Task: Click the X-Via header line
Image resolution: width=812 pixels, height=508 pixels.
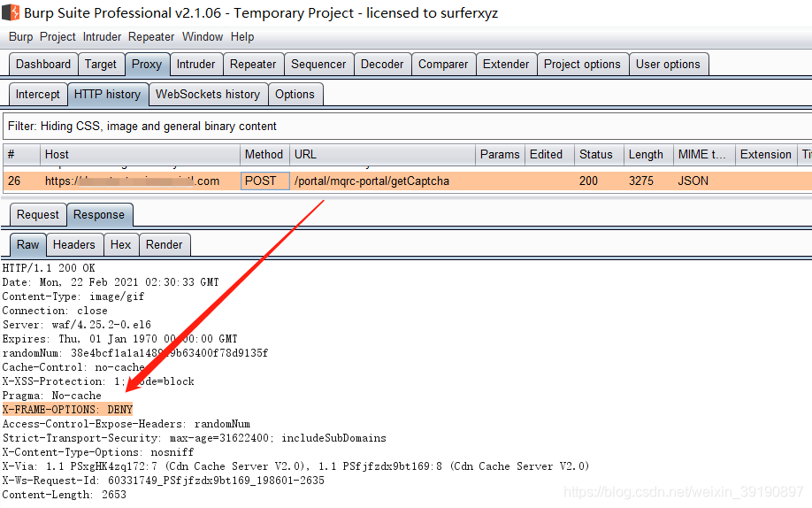Action: [x=295, y=466]
